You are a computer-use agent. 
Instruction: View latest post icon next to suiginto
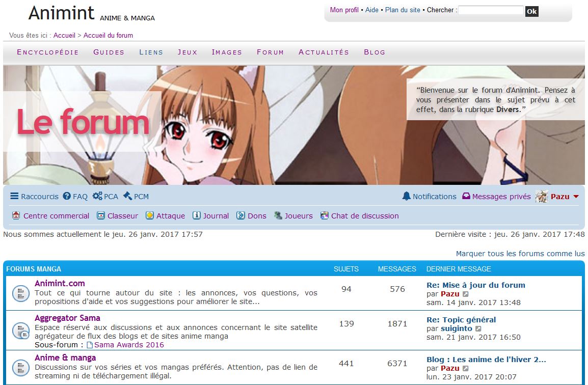[x=478, y=329]
